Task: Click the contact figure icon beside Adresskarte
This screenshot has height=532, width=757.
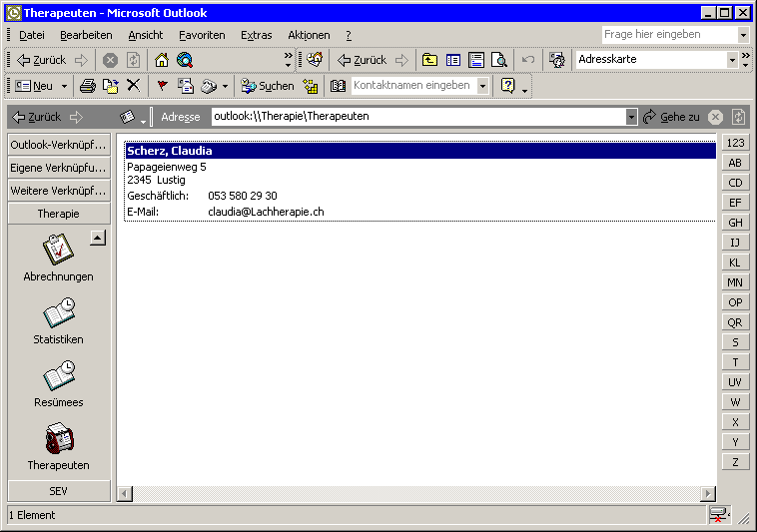Action: [x=556, y=60]
